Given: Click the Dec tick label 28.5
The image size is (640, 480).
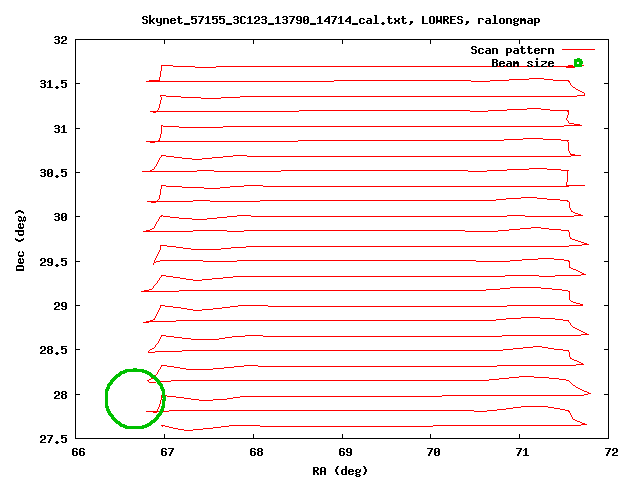Looking at the screenshot, I should pos(53,350).
